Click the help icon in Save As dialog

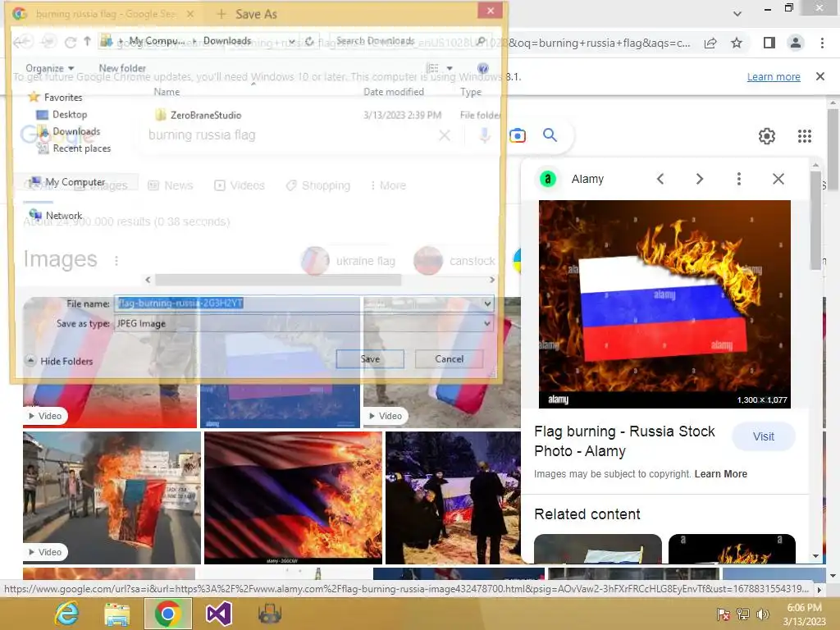coord(482,68)
